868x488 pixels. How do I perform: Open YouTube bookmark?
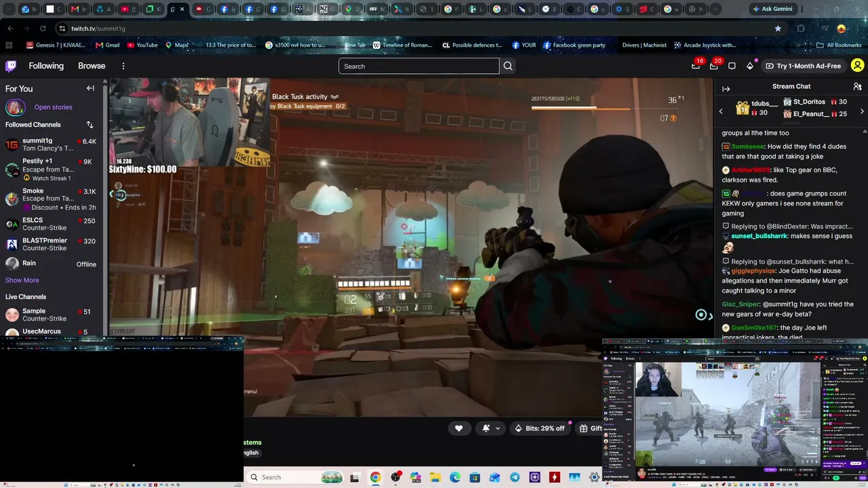click(142, 45)
